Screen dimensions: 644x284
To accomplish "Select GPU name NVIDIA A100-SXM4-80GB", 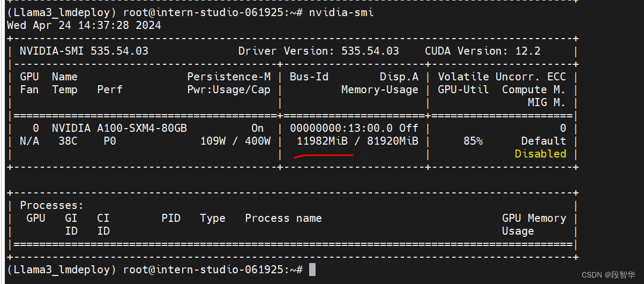I will [x=119, y=128].
